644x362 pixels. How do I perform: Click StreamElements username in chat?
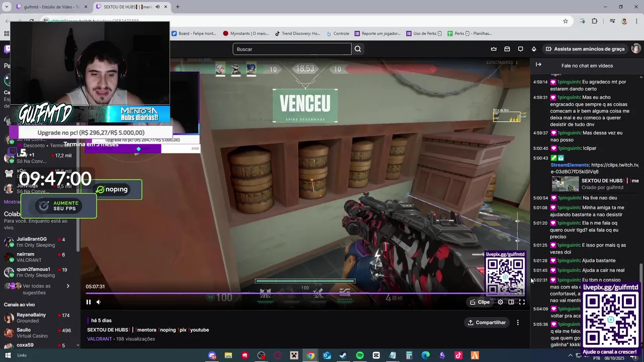pyautogui.click(x=570, y=165)
